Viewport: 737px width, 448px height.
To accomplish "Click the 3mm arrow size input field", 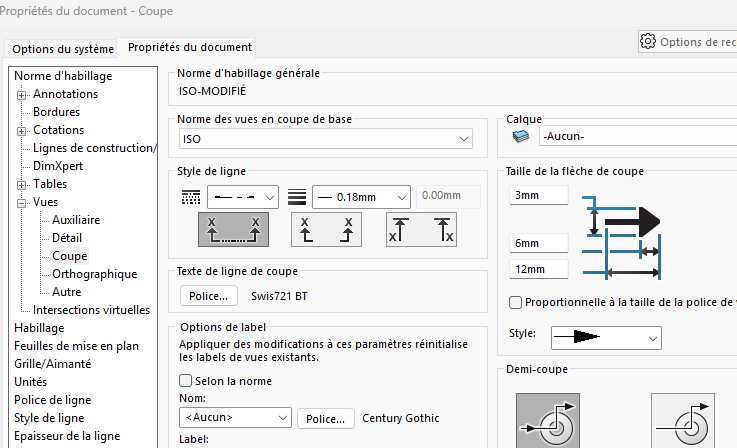I will point(538,195).
